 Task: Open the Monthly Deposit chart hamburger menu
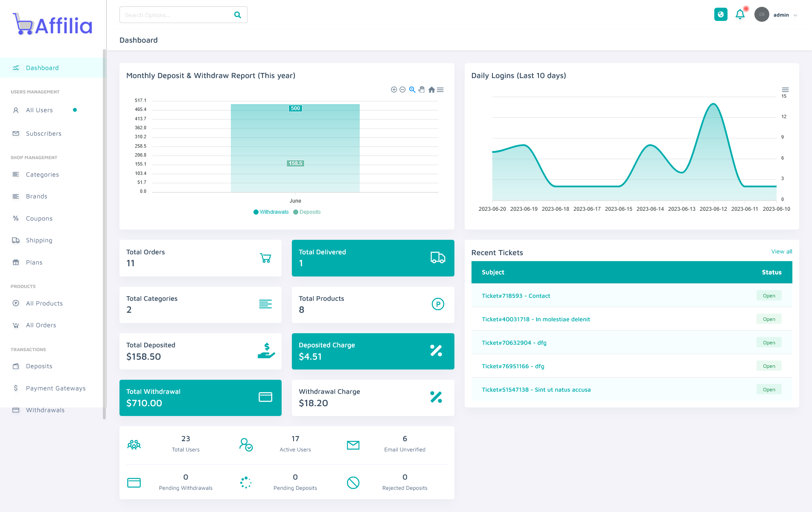[x=440, y=90]
